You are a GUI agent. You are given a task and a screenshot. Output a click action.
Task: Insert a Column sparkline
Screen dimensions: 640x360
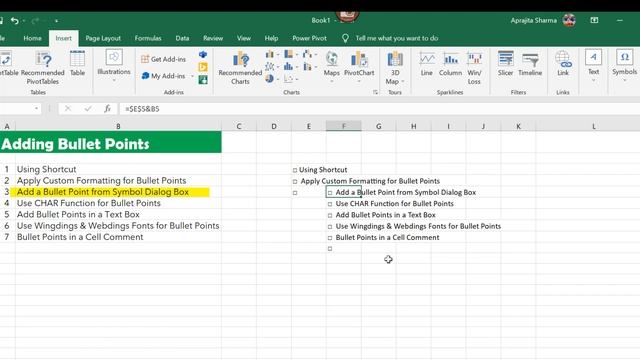[x=450, y=64]
